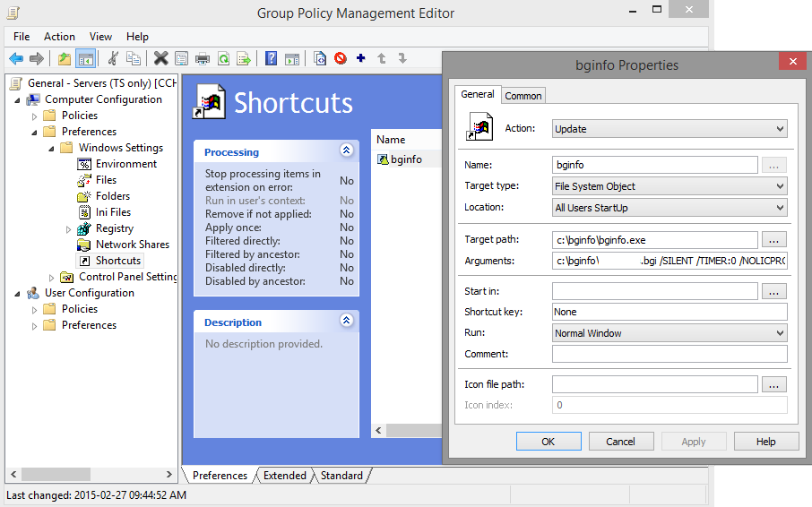Open the Run dropdown Normal Window

point(669,333)
